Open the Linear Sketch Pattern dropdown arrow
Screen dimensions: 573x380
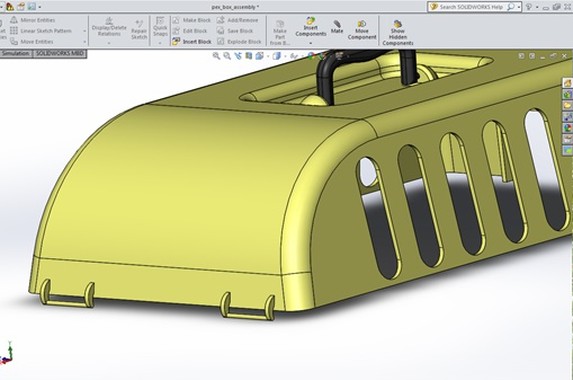click(85, 31)
